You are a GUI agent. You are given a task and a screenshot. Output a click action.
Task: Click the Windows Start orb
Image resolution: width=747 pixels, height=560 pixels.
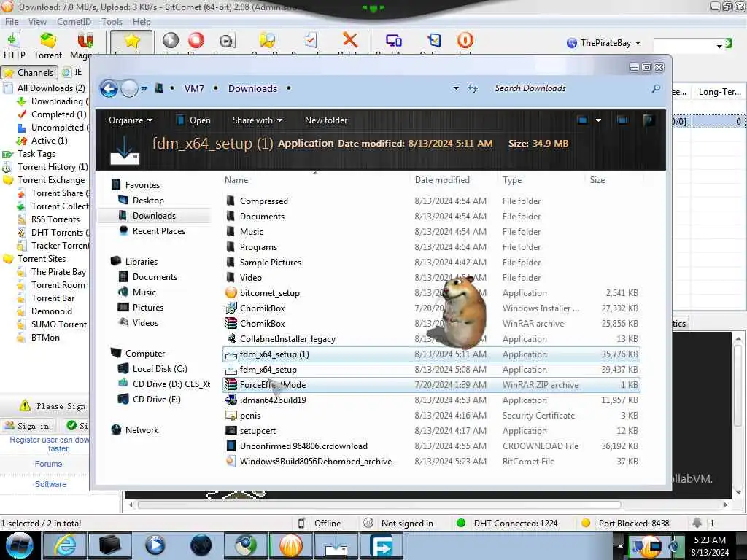[20, 545]
